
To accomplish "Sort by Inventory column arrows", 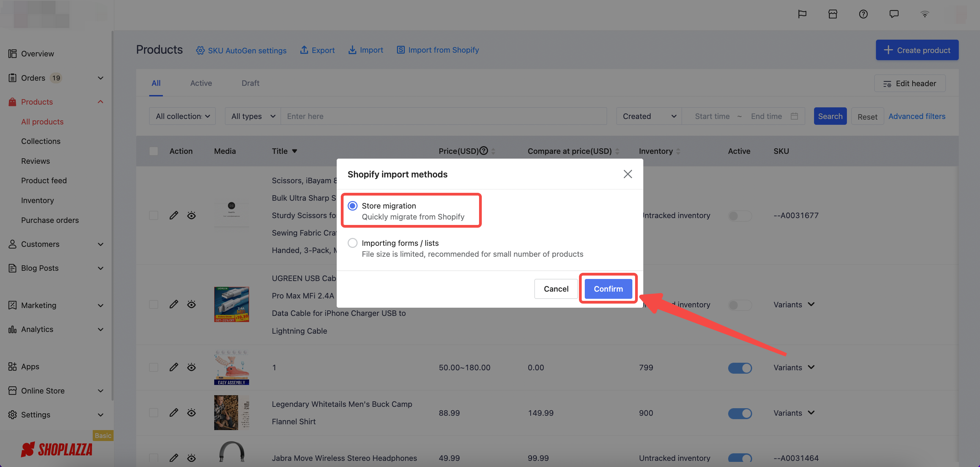I will [x=678, y=151].
